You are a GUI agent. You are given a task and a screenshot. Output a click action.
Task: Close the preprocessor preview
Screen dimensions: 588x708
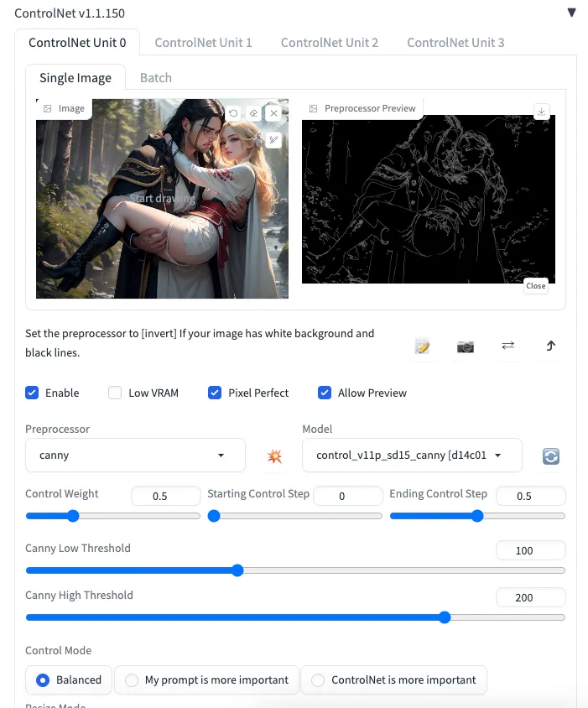pyautogui.click(x=536, y=286)
